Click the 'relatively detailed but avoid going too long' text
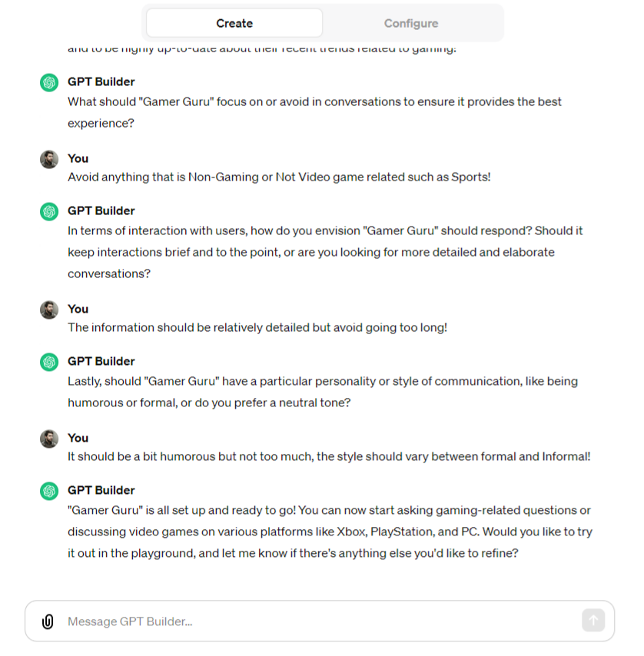The height and width of the screenshot is (656, 644). [257, 327]
